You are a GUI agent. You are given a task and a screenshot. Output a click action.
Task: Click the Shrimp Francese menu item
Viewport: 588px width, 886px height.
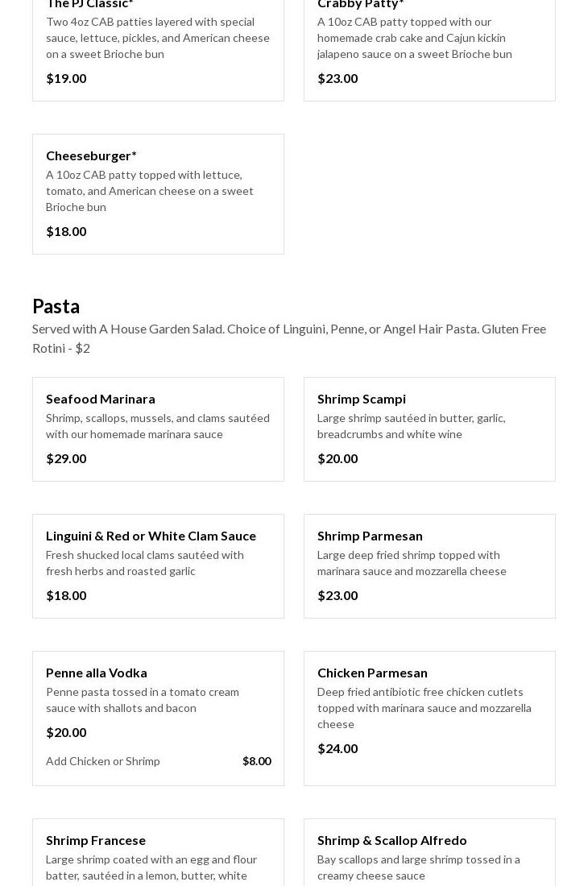pyautogui.click(x=96, y=840)
